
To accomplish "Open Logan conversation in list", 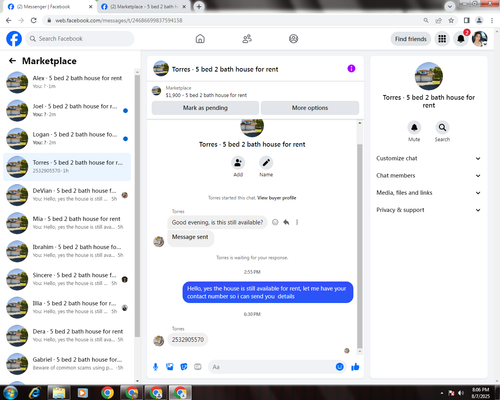I will click(67, 138).
